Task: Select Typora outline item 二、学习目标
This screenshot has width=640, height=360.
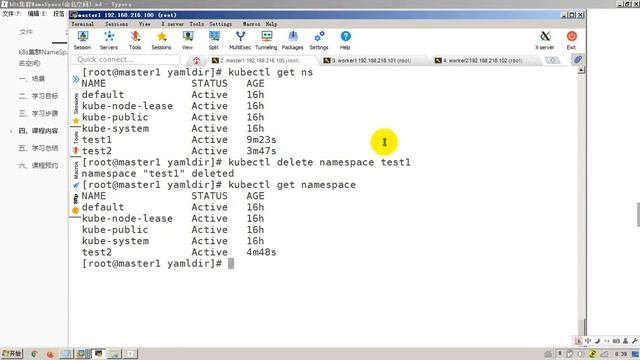Action: point(38,96)
